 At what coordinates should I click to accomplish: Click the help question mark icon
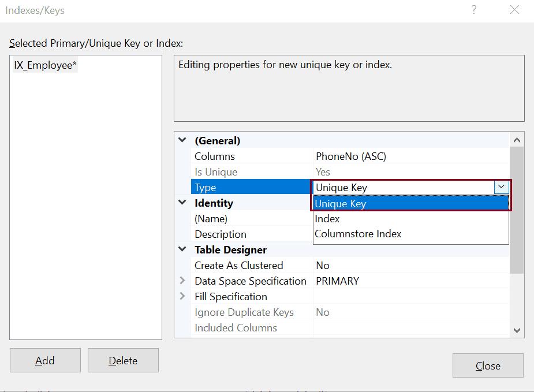(x=473, y=10)
